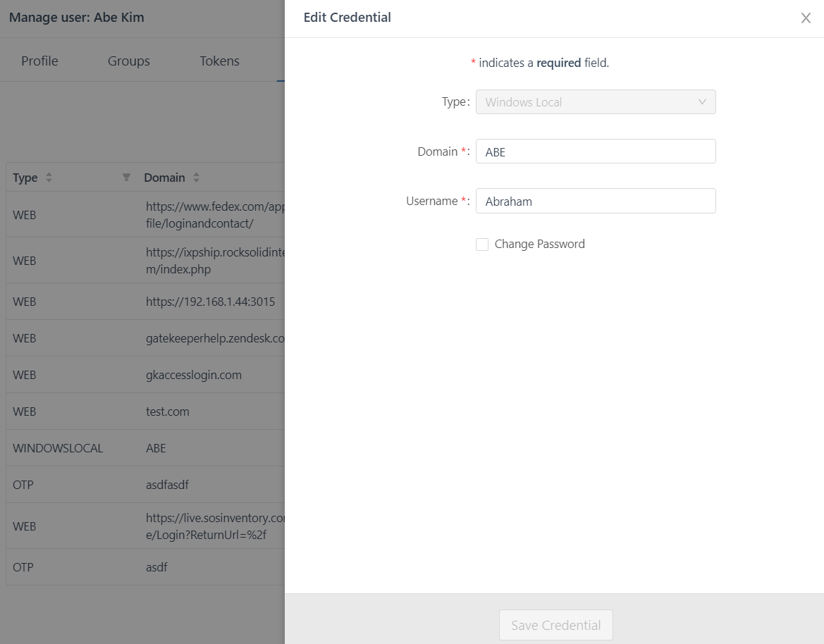Click the filter funnel icon on Type column
Screen dimensions: 824x644
127,178
